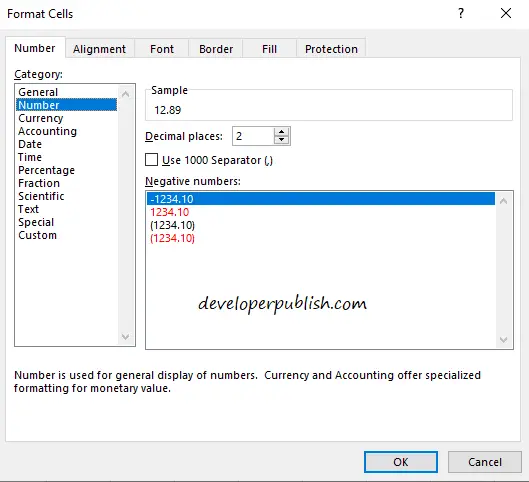Enable Use 1000 Separator checkbox
Image resolution: width=529 pixels, height=482 pixels.
pos(151,160)
